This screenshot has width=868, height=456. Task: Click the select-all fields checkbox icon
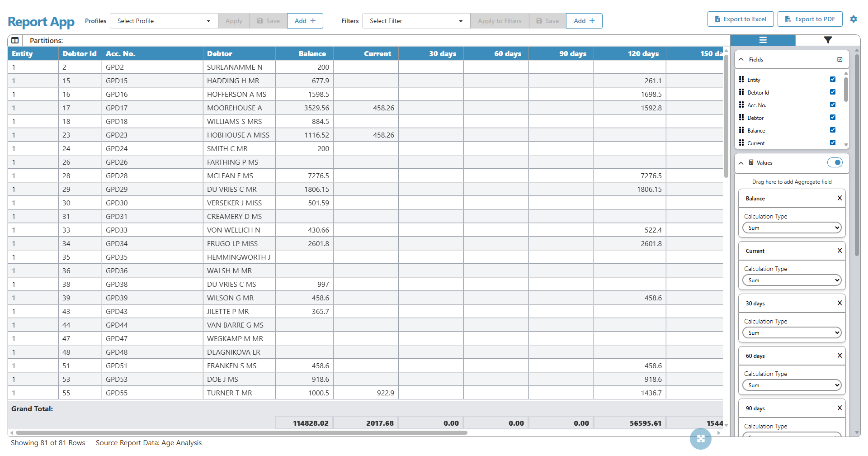coord(840,60)
